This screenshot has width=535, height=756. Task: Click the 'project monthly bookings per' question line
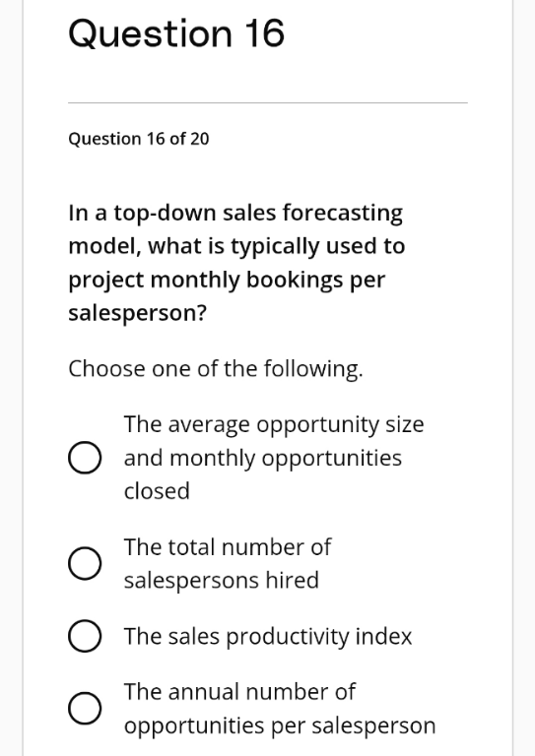tap(227, 281)
